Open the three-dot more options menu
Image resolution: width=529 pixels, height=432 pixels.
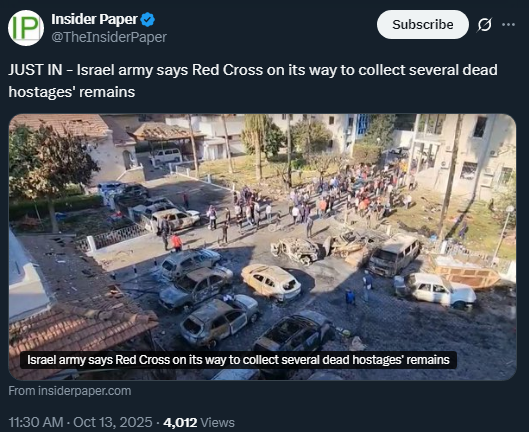coord(508,25)
